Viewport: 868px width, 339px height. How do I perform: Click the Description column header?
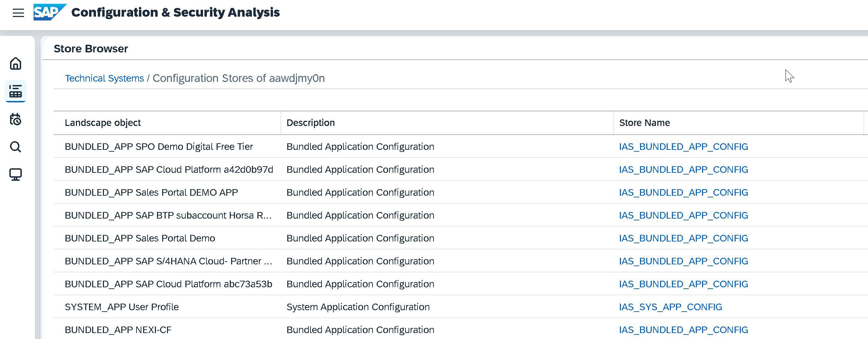coord(447,123)
